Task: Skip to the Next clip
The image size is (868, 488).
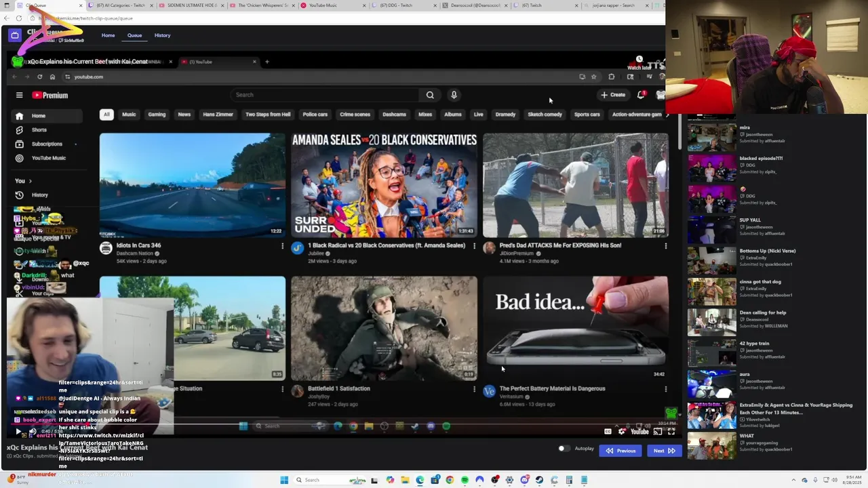Action: (x=664, y=451)
